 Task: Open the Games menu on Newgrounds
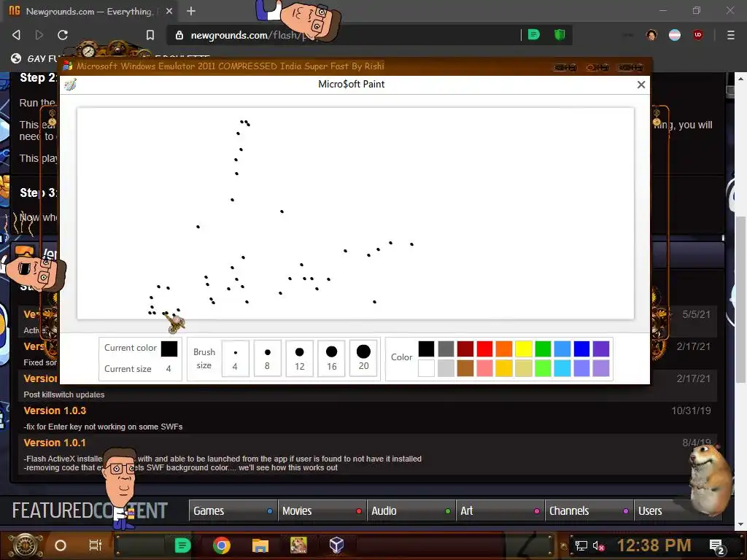point(233,510)
